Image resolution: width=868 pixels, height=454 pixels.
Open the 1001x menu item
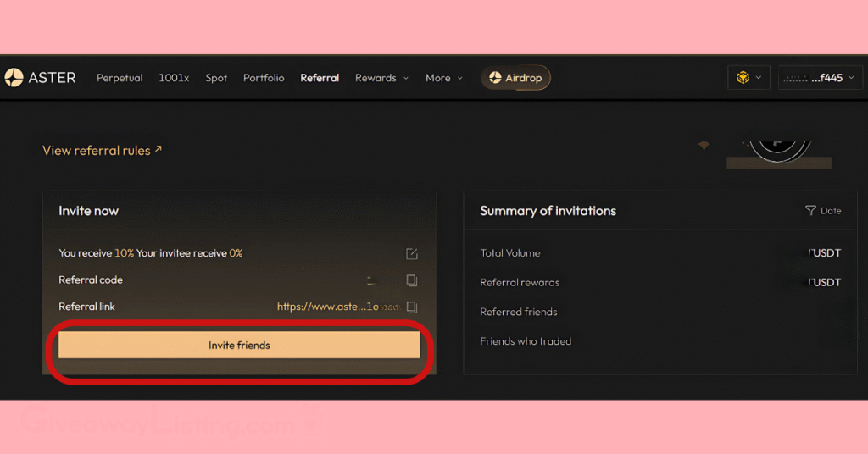coord(174,78)
